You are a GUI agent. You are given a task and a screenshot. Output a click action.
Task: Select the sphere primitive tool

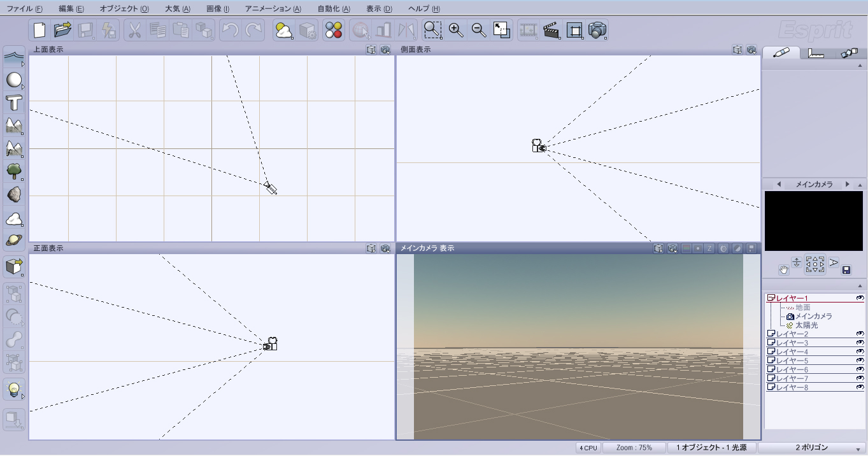coord(13,80)
